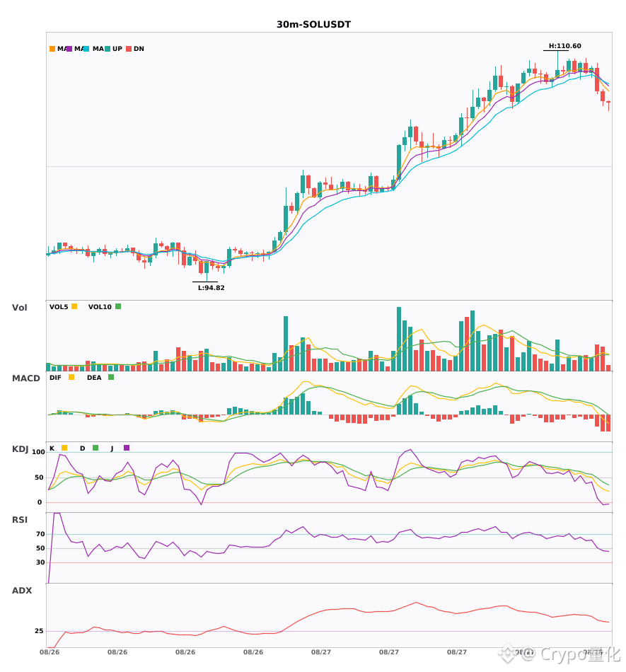The width and height of the screenshot is (626, 672).
Task: Click the RSI panel label
Action: 20,520
